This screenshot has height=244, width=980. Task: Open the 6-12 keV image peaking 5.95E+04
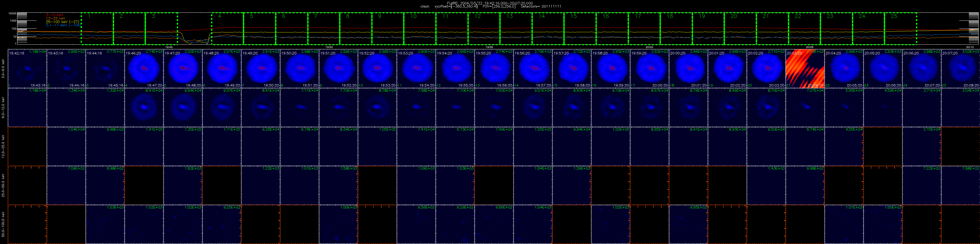pos(844,107)
